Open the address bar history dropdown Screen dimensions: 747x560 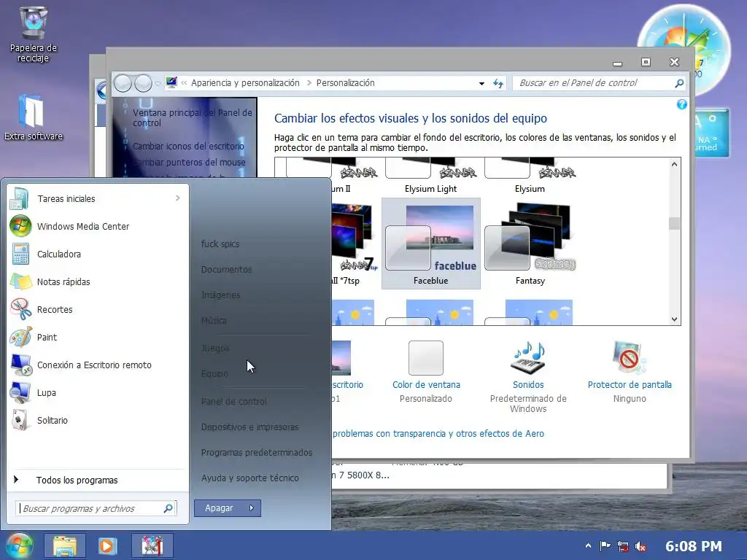(481, 83)
